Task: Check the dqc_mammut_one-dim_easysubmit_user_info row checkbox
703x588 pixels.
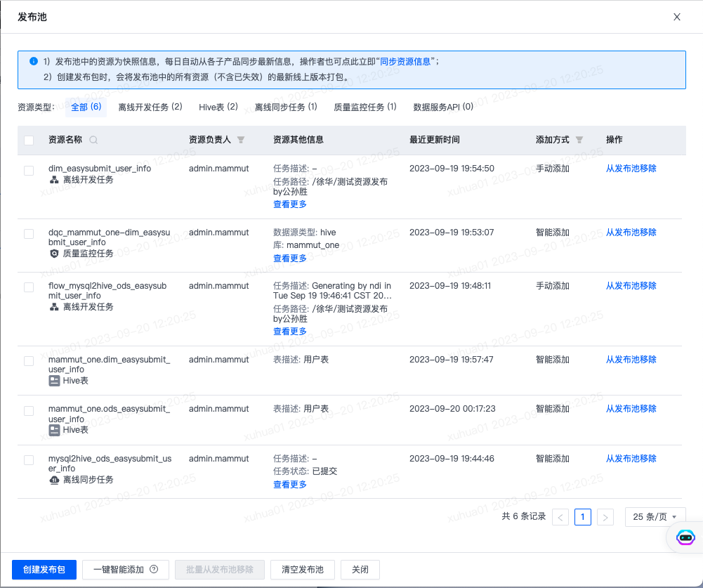Action: (29, 234)
